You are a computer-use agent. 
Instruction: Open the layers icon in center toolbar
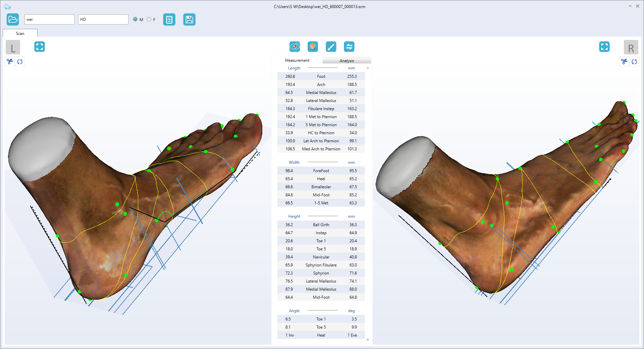pyautogui.click(x=313, y=47)
